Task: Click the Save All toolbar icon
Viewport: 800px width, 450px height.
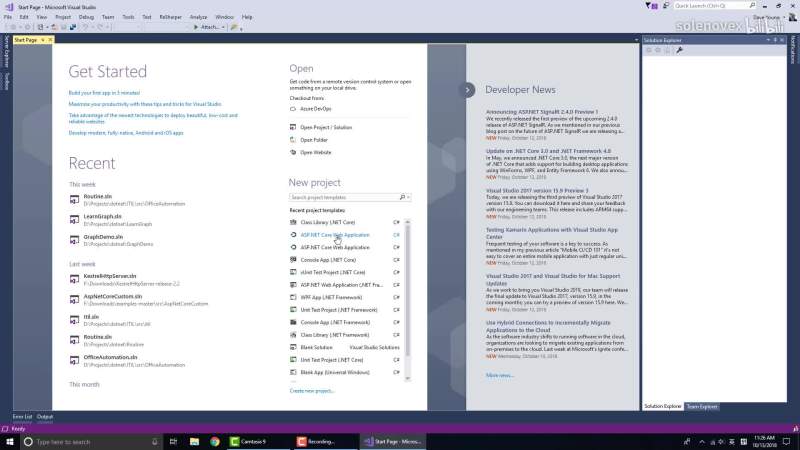Action: click(x=73, y=27)
